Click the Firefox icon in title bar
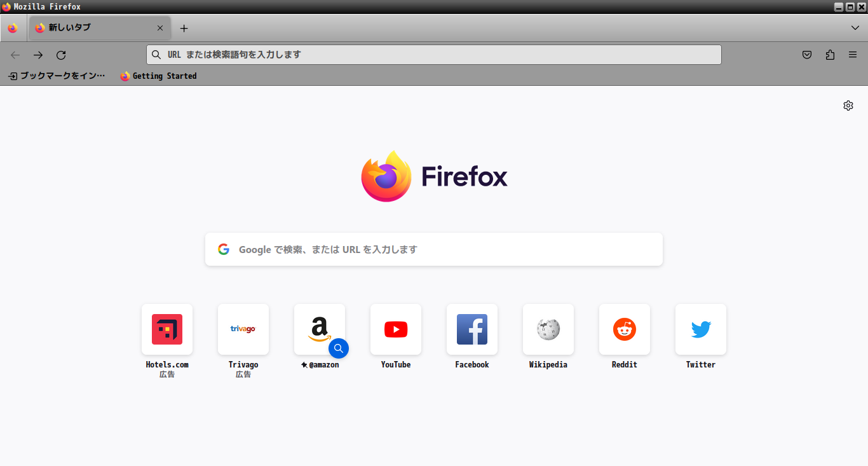This screenshot has width=868, height=466. coord(6,6)
